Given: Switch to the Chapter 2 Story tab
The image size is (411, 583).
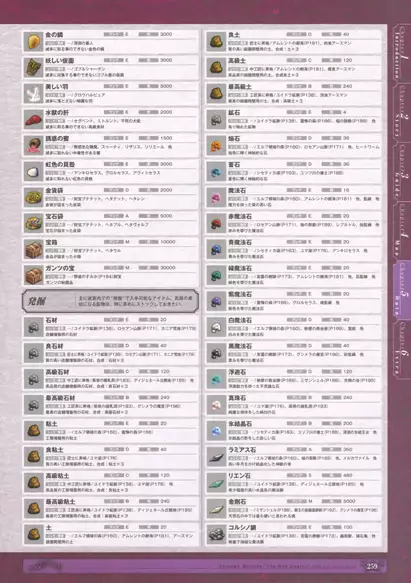Looking at the screenshot, I should pyautogui.click(x=401, y=111).
